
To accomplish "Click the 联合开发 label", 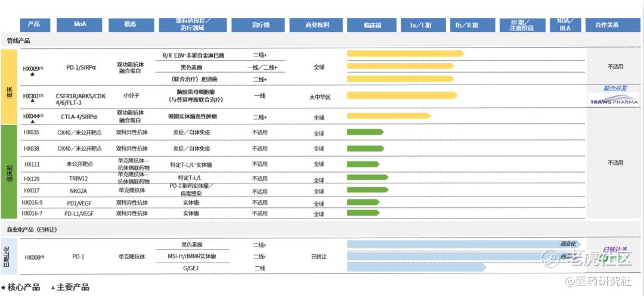I will [x=615, y=88].
